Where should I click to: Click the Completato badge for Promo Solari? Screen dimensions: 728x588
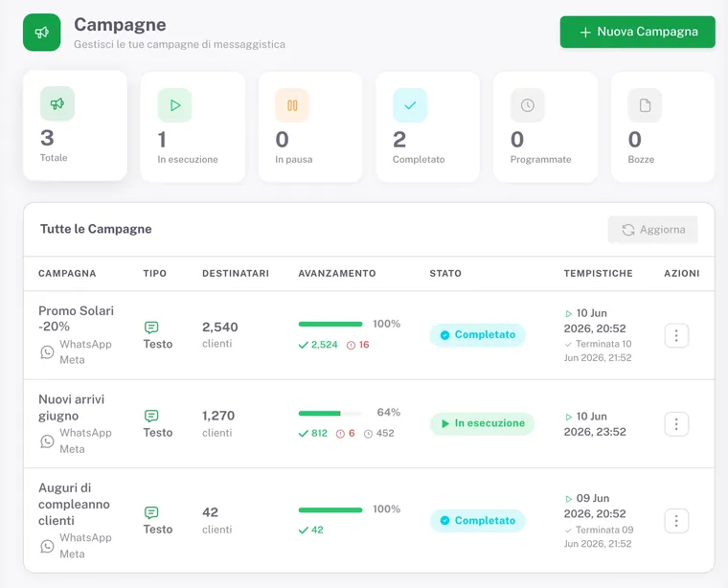pos(477,335)
